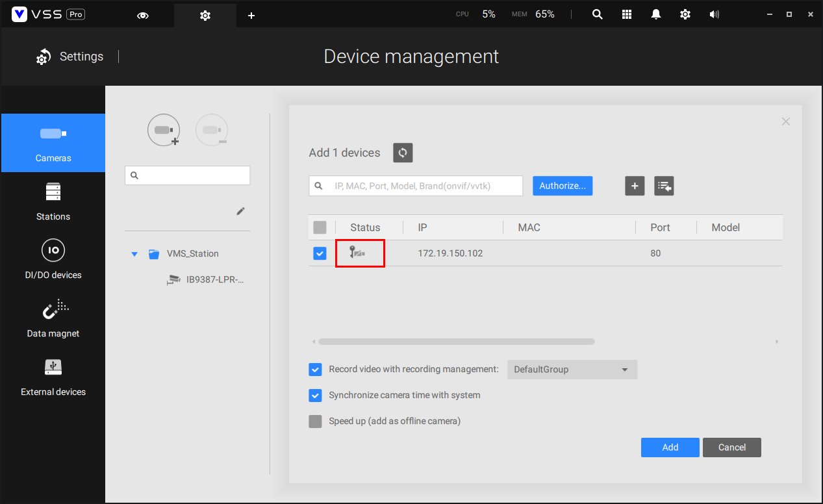This screenshot has width=823, height=504.
Task: Click the Authorize button
Action: 563,186
